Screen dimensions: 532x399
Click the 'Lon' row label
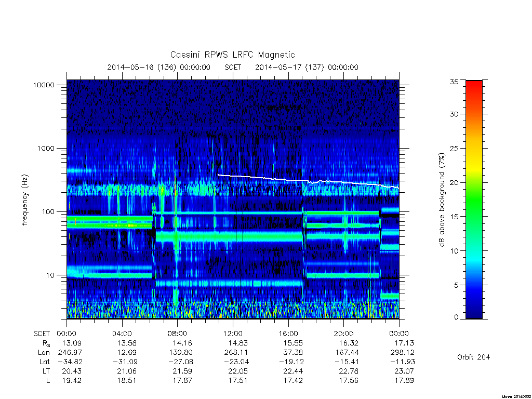pos(44,353)
